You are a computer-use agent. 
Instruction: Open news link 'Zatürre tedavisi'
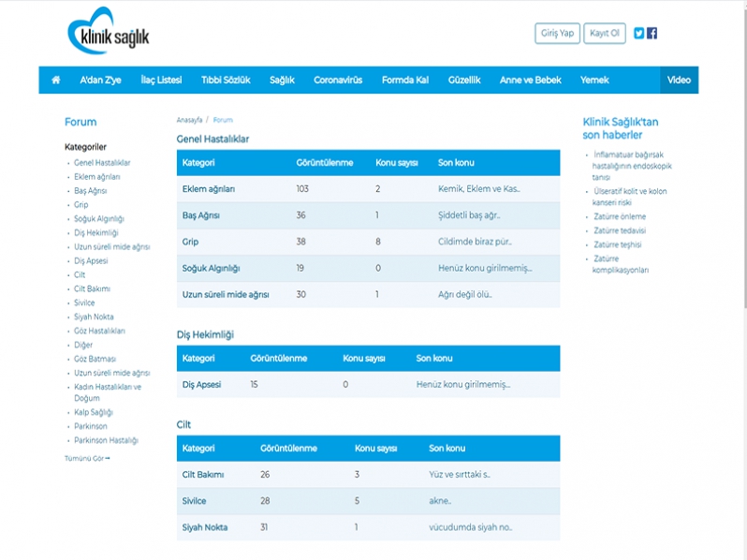click(620, 230)
